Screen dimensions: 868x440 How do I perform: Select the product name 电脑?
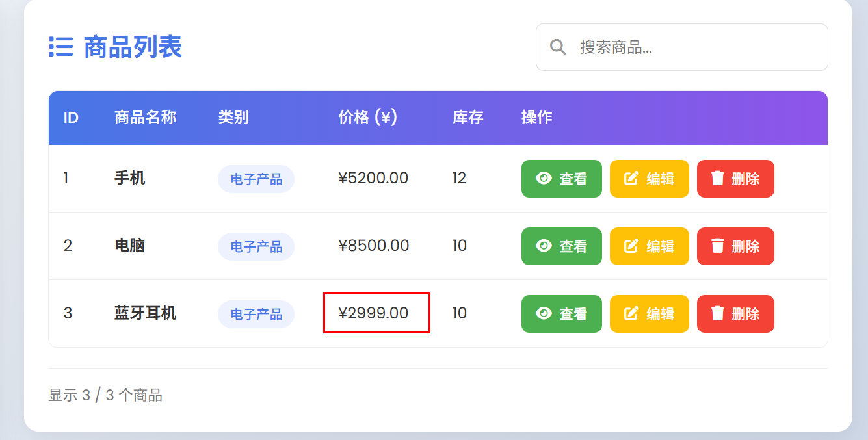coord(130,246)
